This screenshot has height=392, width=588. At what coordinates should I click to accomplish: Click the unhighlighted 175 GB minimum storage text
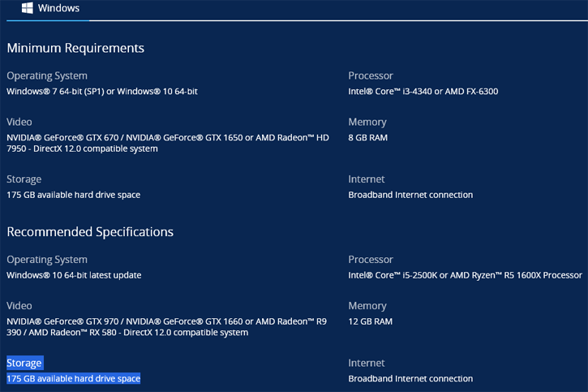73,195
